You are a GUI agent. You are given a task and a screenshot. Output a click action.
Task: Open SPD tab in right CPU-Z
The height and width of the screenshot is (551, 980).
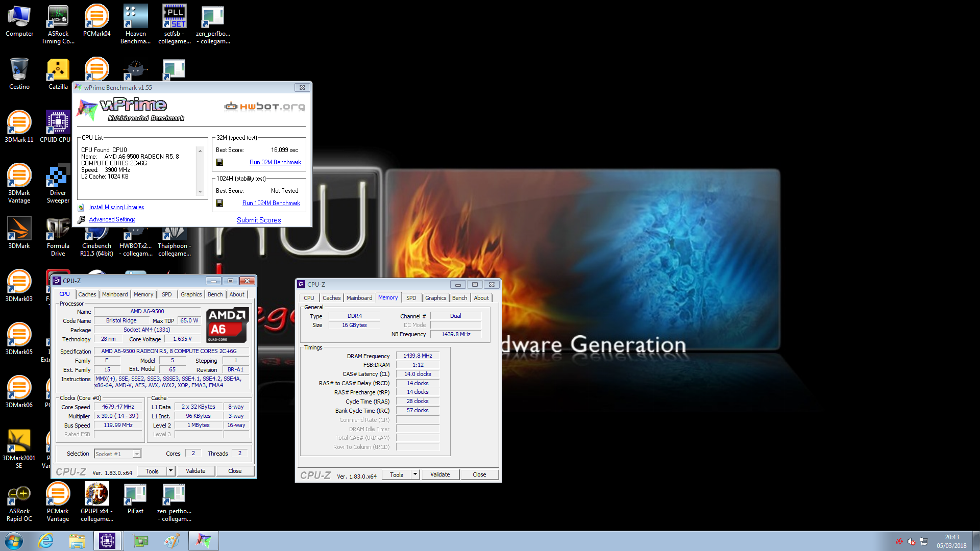(411, 298)
